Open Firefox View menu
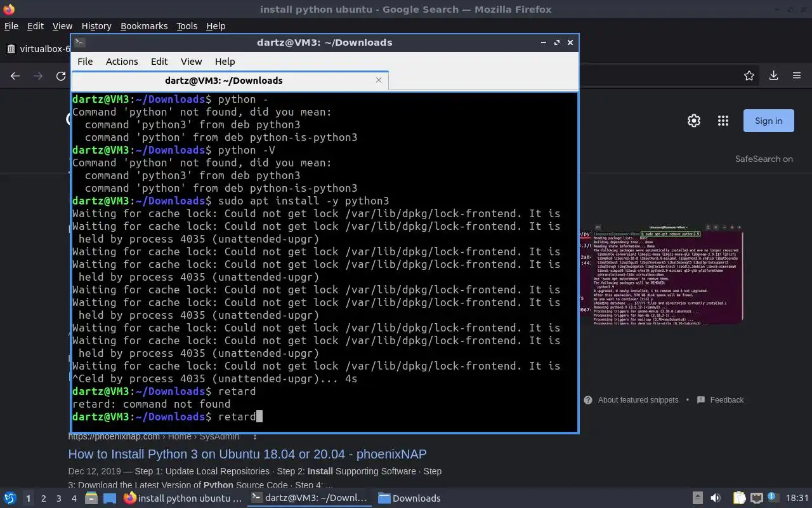The image size is (812, 508). click(x=62, y=26)
